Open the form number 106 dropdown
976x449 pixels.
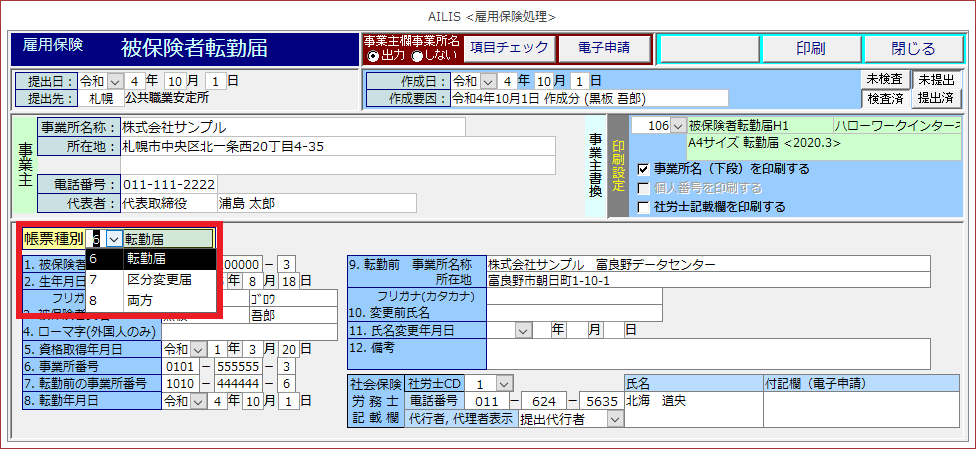(x=679, y=125)
